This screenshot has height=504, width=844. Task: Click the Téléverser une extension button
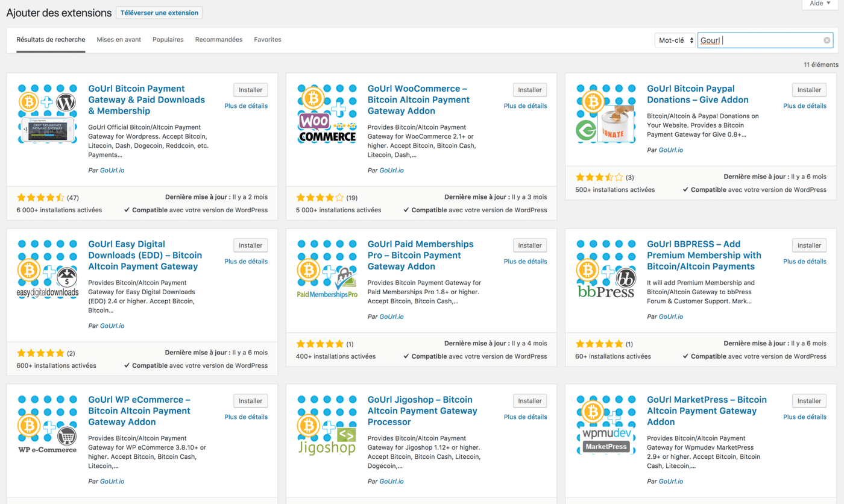[159, 12]
